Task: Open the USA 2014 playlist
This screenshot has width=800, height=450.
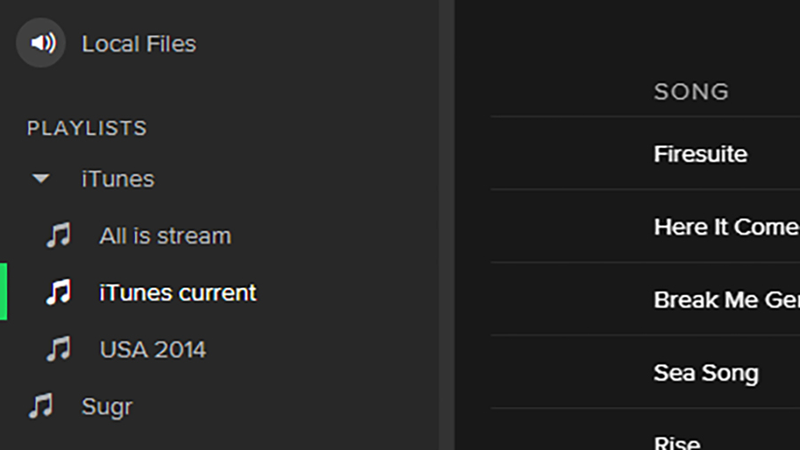Action: coord(153,349)
